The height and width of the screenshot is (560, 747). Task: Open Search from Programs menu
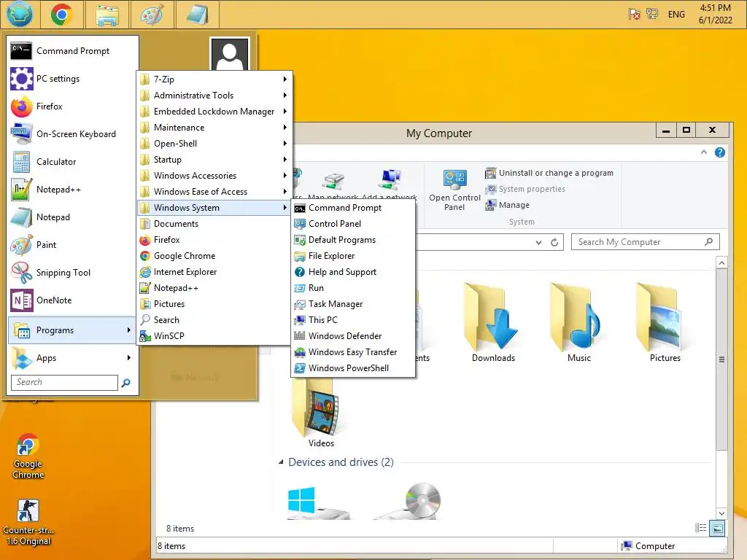(x=214, y=320)
